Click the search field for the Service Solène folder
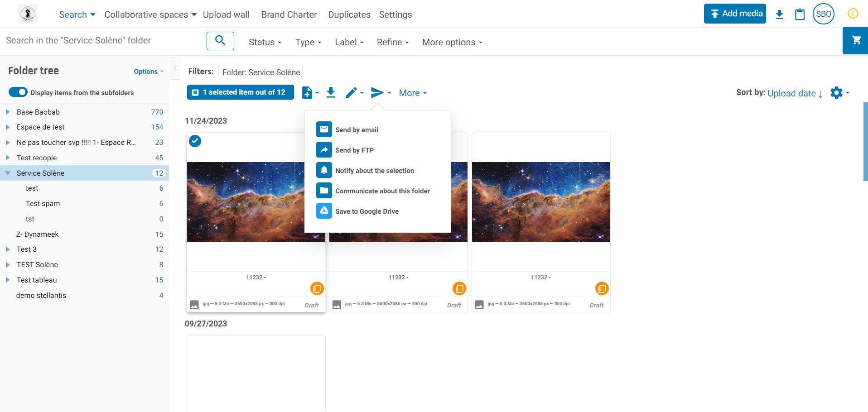Image resolution: width=868 pixels, height=412 pixels. [x=103, y=41]
